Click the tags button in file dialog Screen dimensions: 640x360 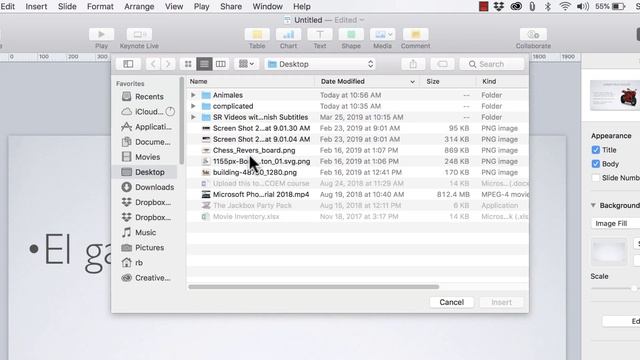point(442,64)
